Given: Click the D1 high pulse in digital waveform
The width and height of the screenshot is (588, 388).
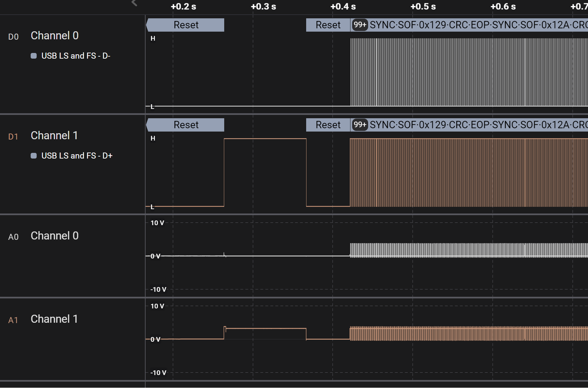Looking at the screenshot, I should [265, 172].
